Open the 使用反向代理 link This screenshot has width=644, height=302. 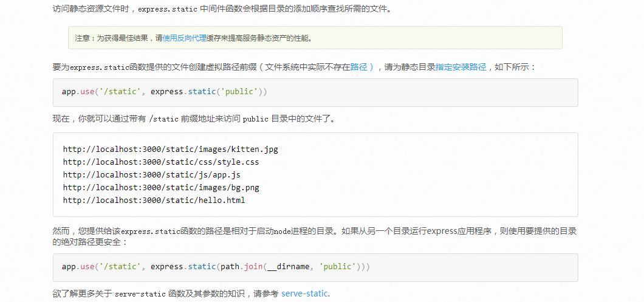tap(186, 38)
